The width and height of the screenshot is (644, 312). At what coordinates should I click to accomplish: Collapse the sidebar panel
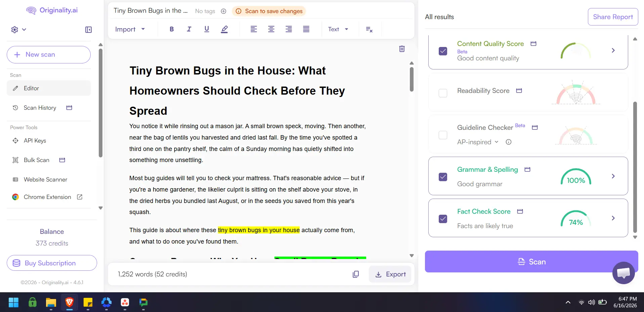pos(88,30)
